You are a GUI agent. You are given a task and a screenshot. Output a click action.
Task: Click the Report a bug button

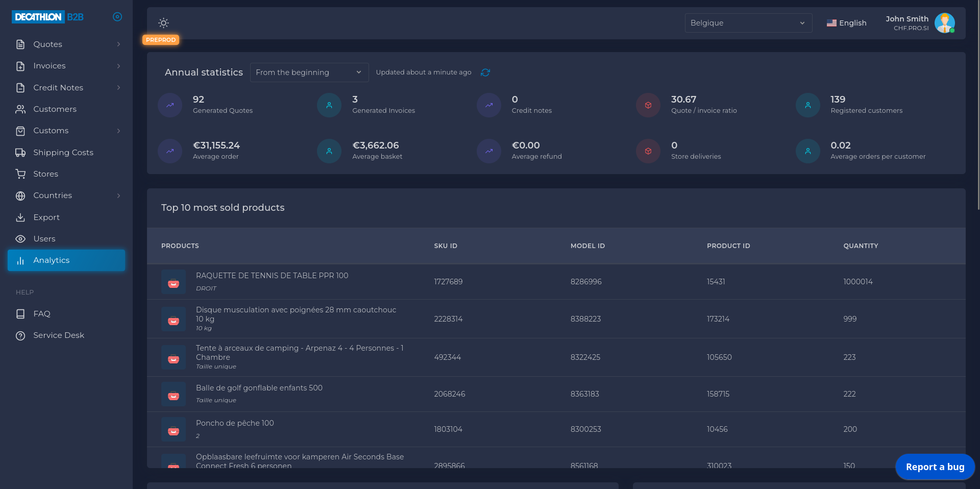coord(935,467)
